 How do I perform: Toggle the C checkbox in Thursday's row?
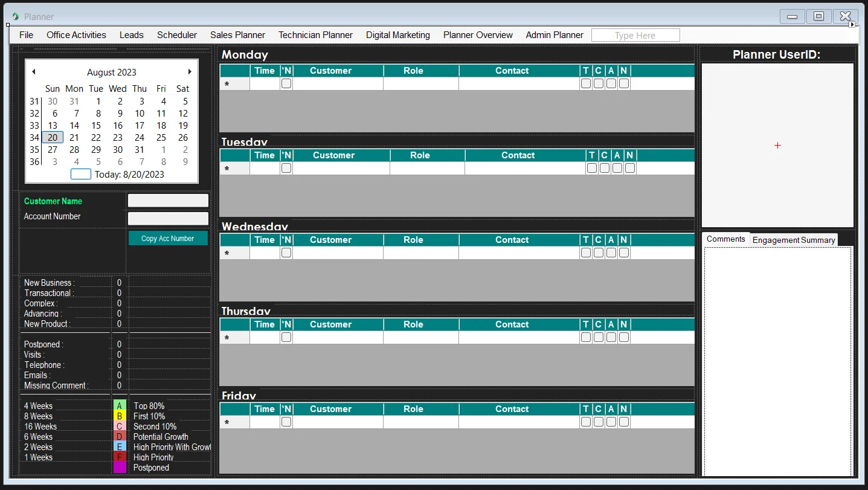coord(599,337)
